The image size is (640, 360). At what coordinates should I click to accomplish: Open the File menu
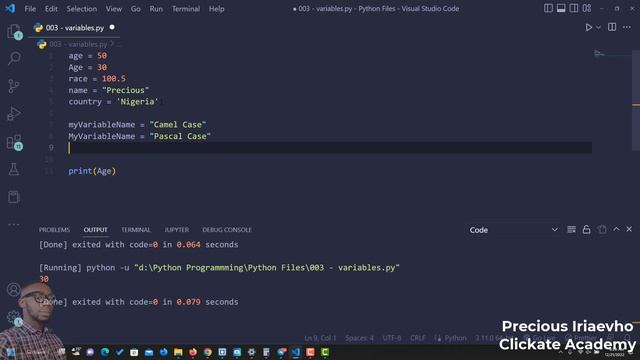30,9
